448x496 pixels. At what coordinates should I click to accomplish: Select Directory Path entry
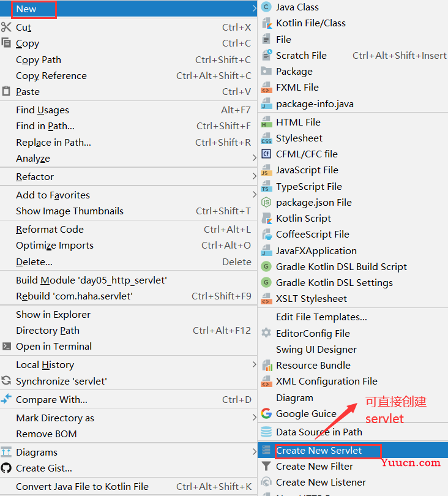(x=129, y=330)
